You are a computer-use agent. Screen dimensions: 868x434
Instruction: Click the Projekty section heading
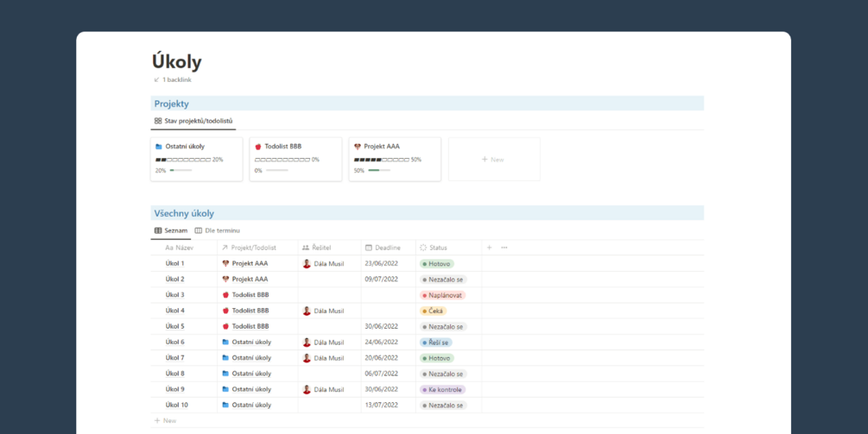coord(172,104)
